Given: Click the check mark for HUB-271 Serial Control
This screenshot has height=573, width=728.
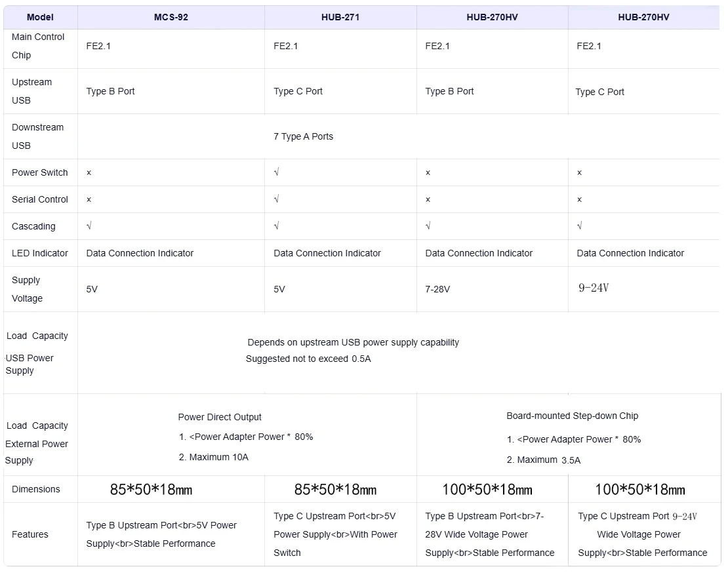Looking at the screenshot, I should 277,199.
